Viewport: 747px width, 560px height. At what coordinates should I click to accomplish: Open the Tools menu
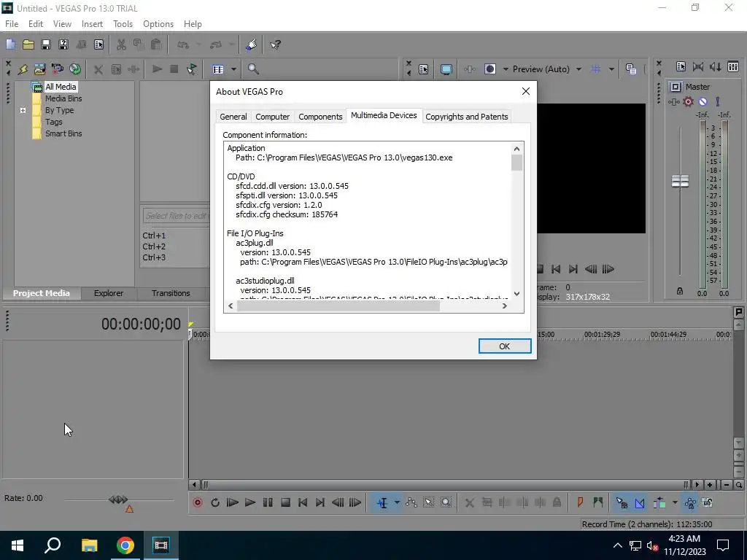pyautogui.click(x=123, y=24)
